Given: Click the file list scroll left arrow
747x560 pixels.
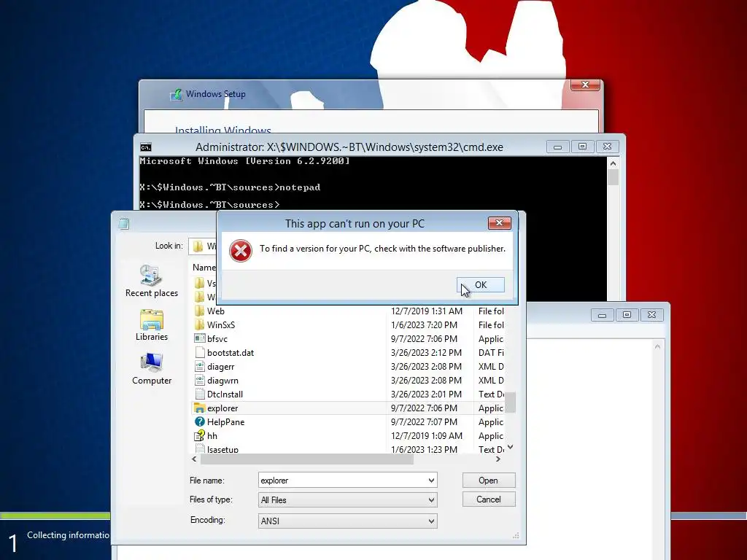Looking at the screenshot, I should point(194,459).
